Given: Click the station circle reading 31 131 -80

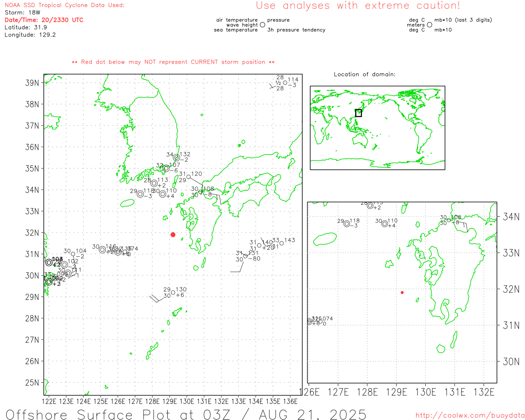Looking at the screenshot, I should point(245,256).
